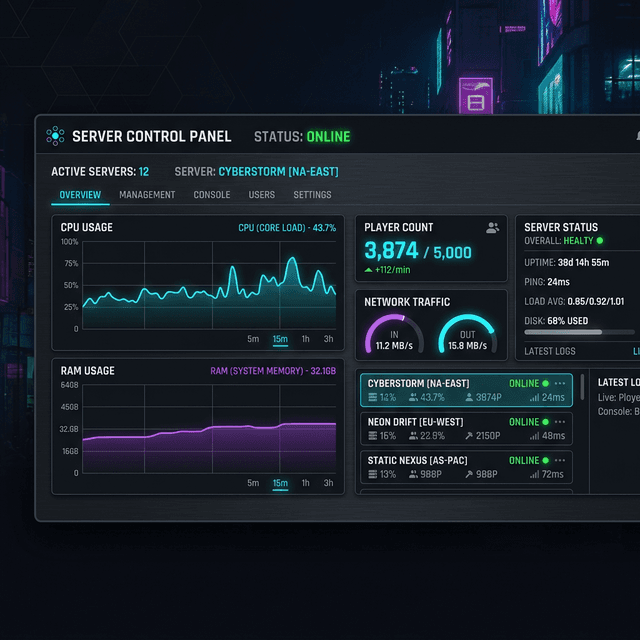Click the green online dot in Static Nexus row
640x640 pixels.
545,460
